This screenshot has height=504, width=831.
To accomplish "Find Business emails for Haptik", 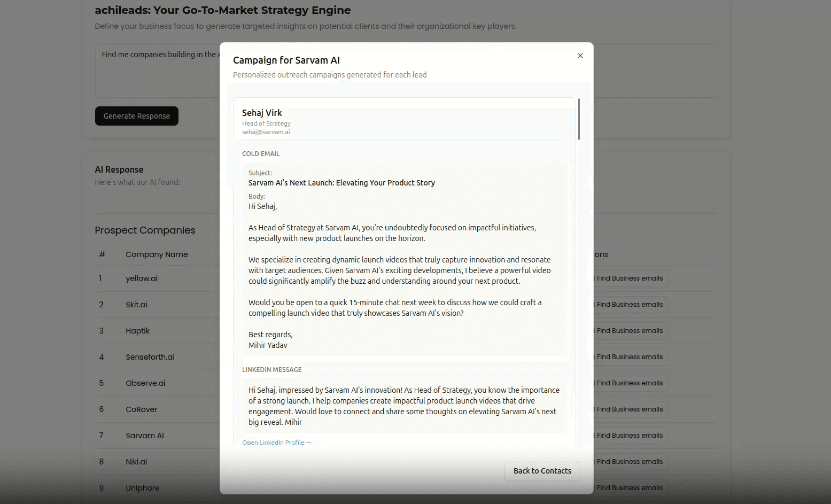I will click(x=629, y=330).
